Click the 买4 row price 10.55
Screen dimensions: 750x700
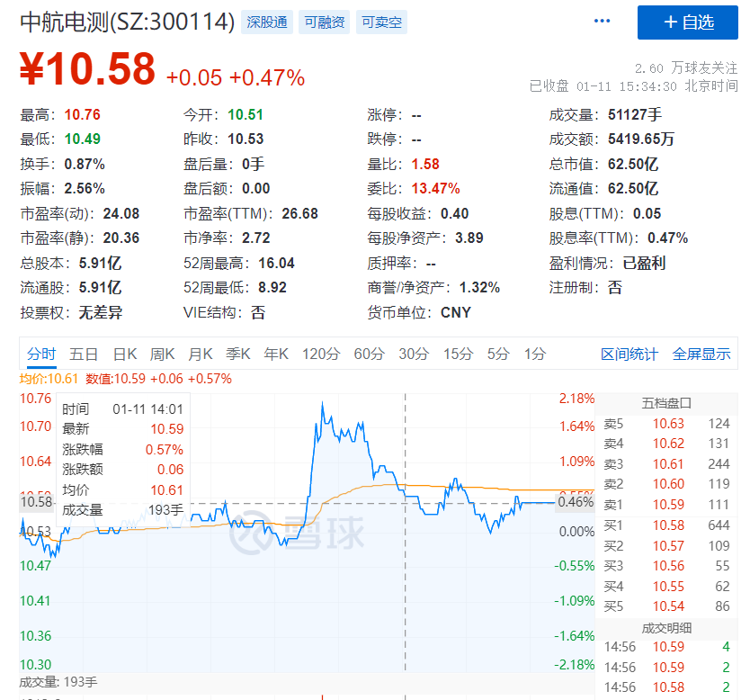pyautogui.click(x=668, y=587)
